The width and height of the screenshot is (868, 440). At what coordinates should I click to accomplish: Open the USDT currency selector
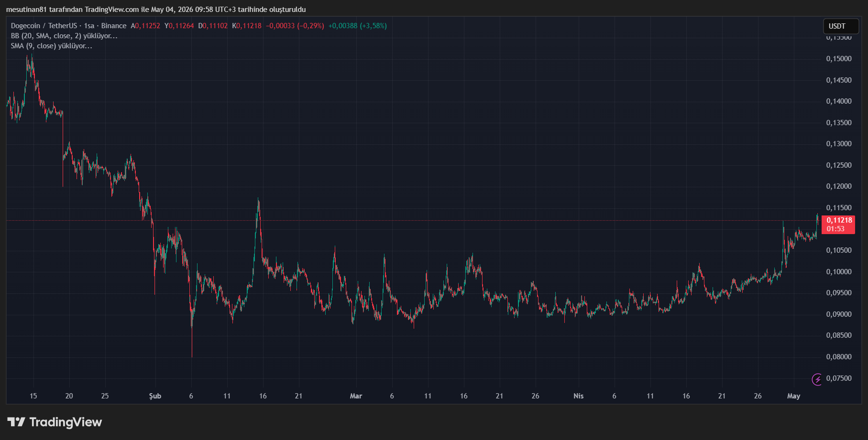point(841,26)
